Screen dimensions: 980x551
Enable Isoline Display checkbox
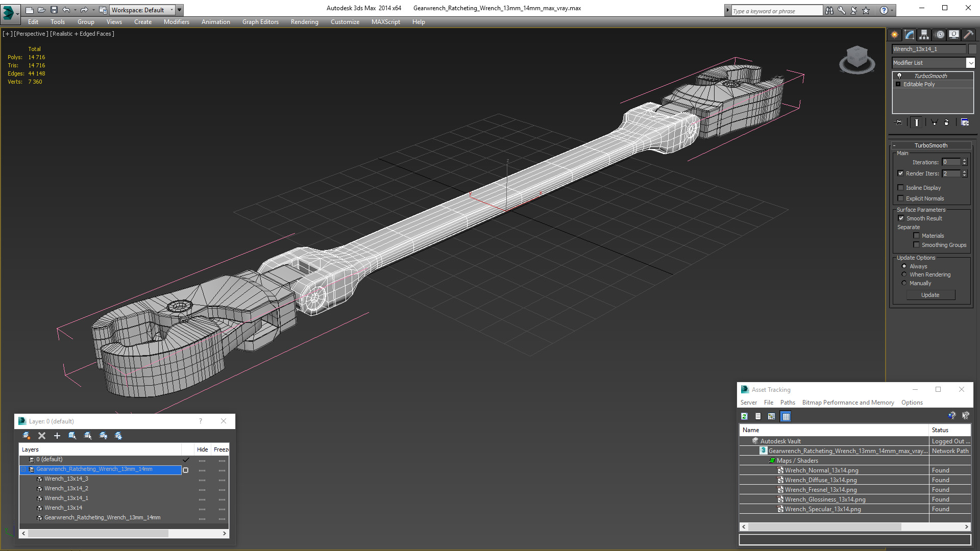point(901,188)
